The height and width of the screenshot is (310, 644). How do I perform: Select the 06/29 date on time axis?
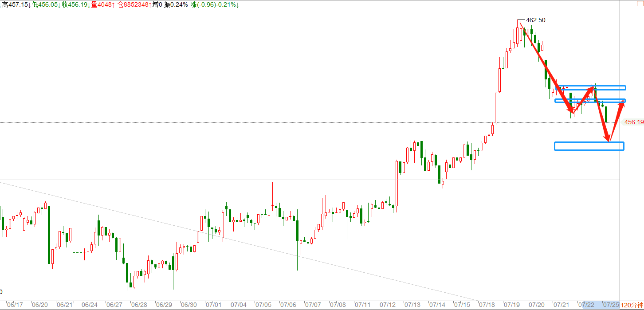click(x=165, y=305)
